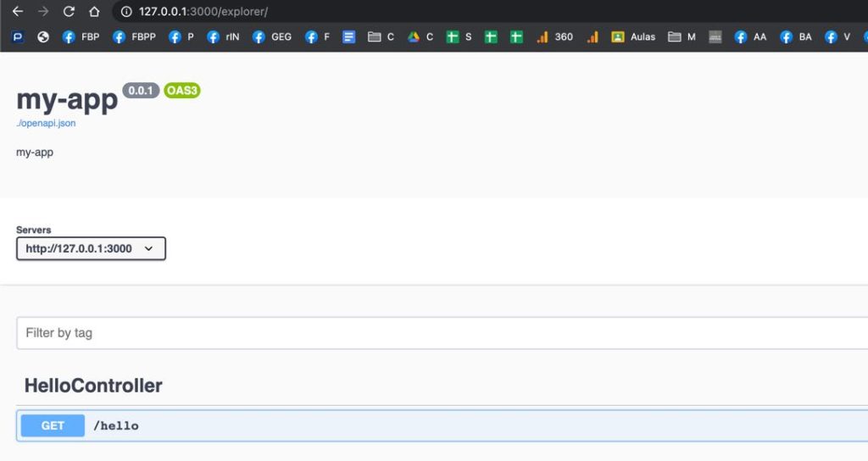Screen dimensions: 868x461
Task: Reload the page with the refresh icon
Action: point(69,12)
